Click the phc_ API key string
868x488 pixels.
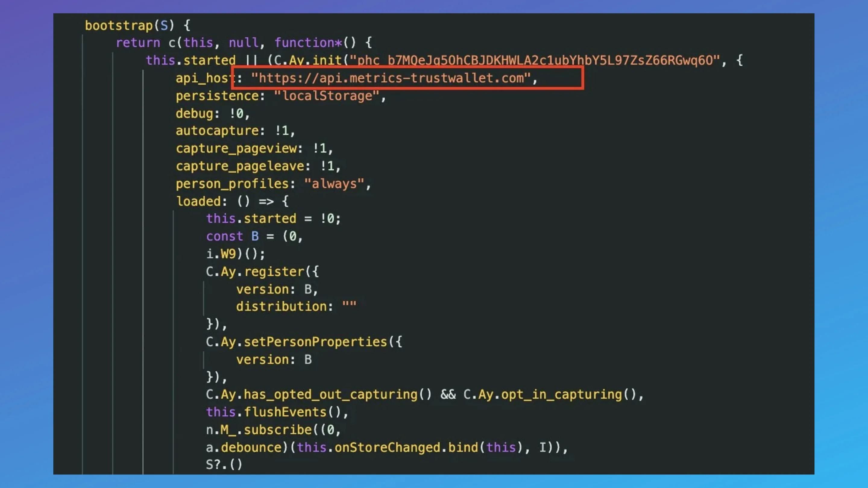point(534,61)
